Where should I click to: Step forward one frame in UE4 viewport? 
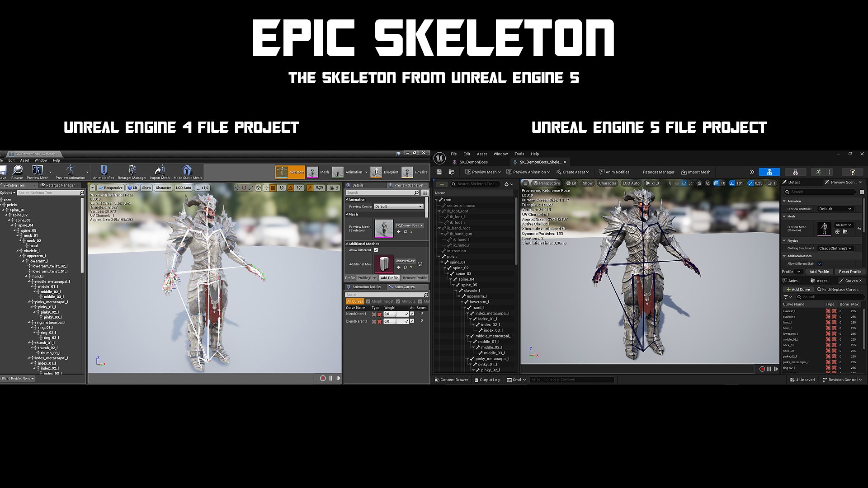coord(338,378)
